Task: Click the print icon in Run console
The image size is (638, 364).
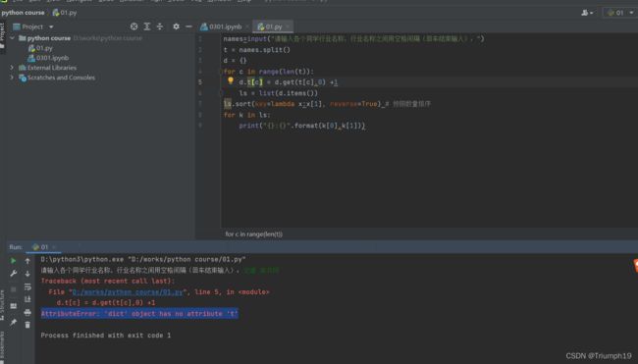Action: point(27,312)
